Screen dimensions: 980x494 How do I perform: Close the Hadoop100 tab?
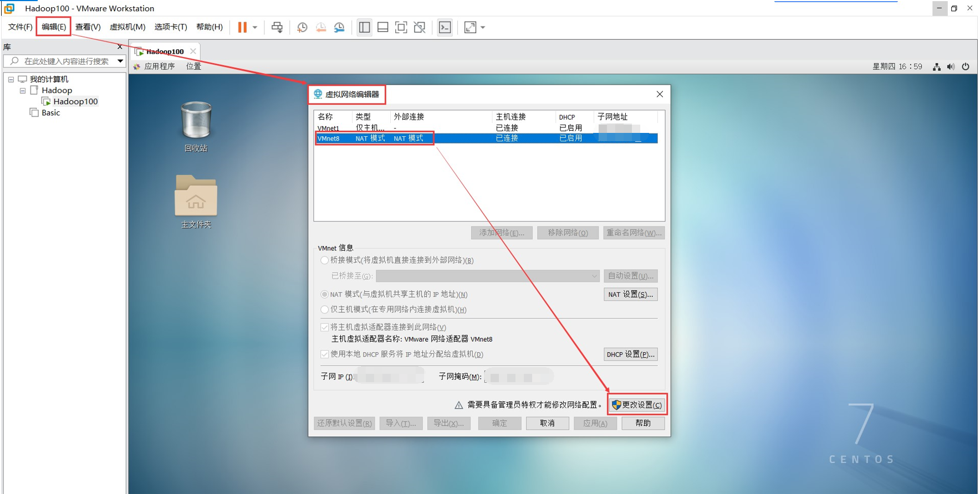pos(193,51)
